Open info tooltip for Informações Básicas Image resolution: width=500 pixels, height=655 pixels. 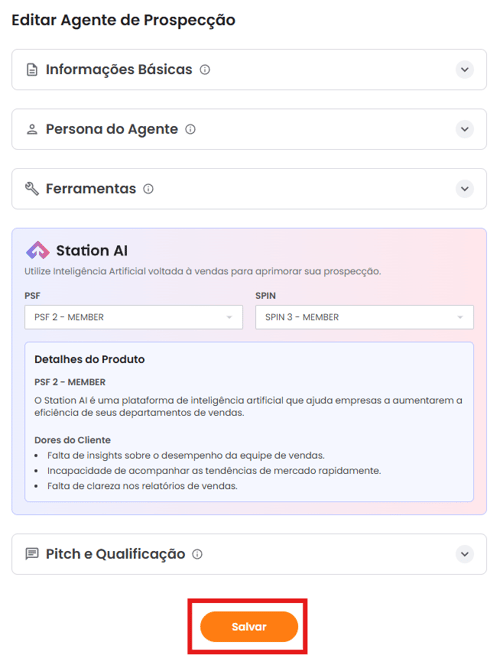coord(205,70)
